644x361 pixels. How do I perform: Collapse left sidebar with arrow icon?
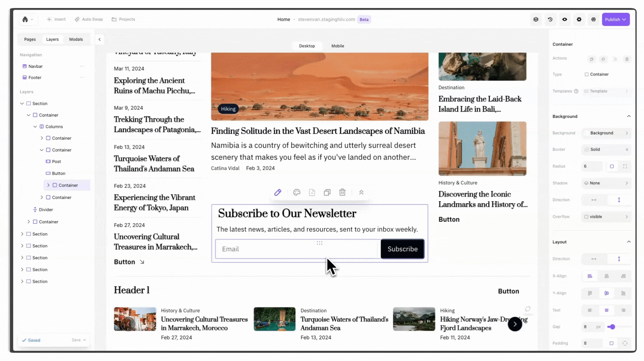100,39
